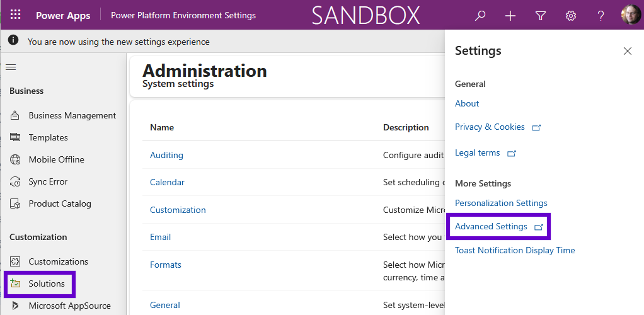Close the Settings panel
The width and height of the screenshot is (644, 315).
click(627, 51)
